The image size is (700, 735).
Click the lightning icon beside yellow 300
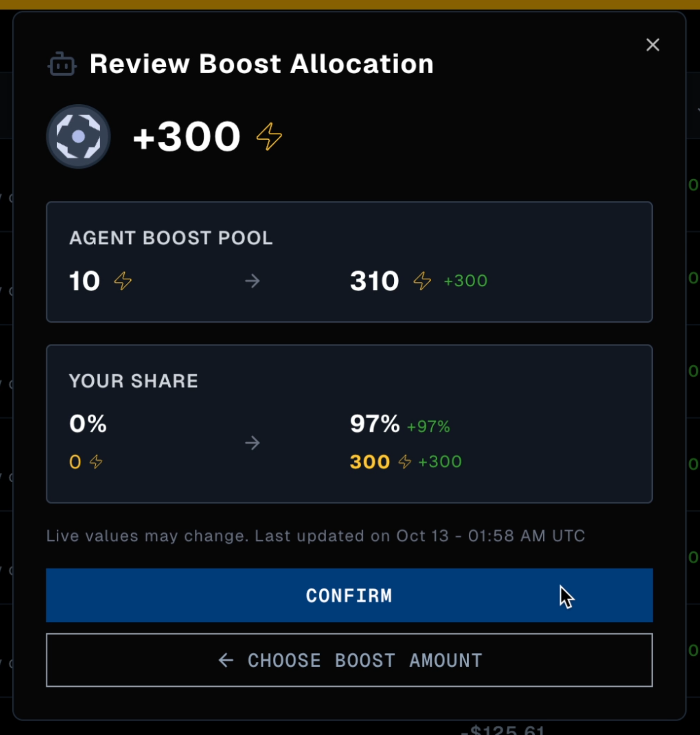pyautogui.click(x=405, y=462)
